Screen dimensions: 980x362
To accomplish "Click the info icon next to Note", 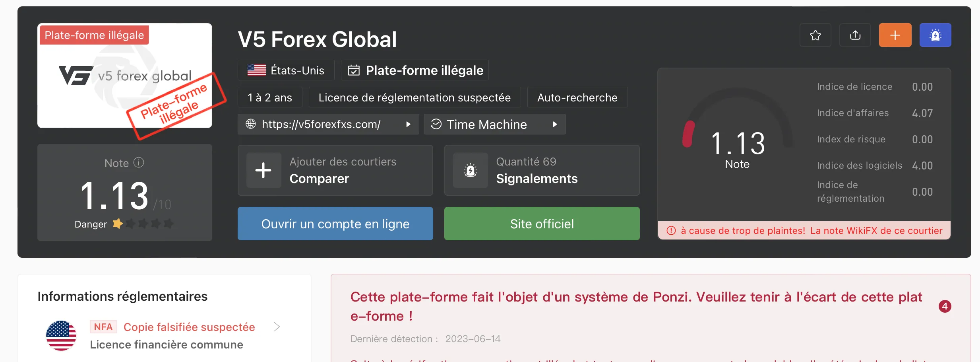I will tap(139, 163).
